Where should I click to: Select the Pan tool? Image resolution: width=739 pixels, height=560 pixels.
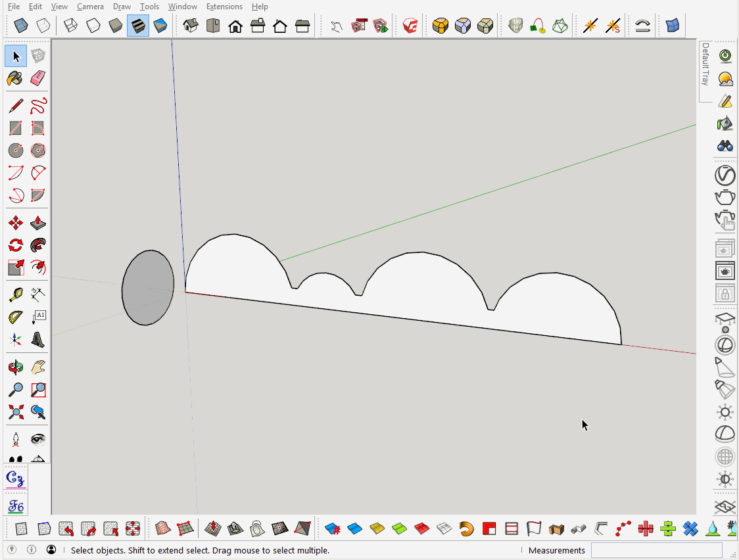[38, 366]
